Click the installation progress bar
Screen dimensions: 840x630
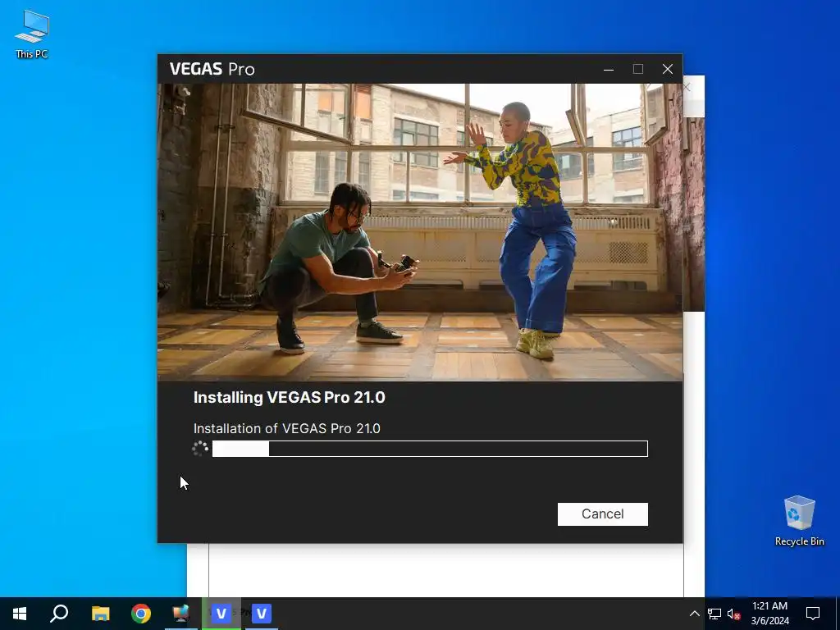tap(430, 449)
